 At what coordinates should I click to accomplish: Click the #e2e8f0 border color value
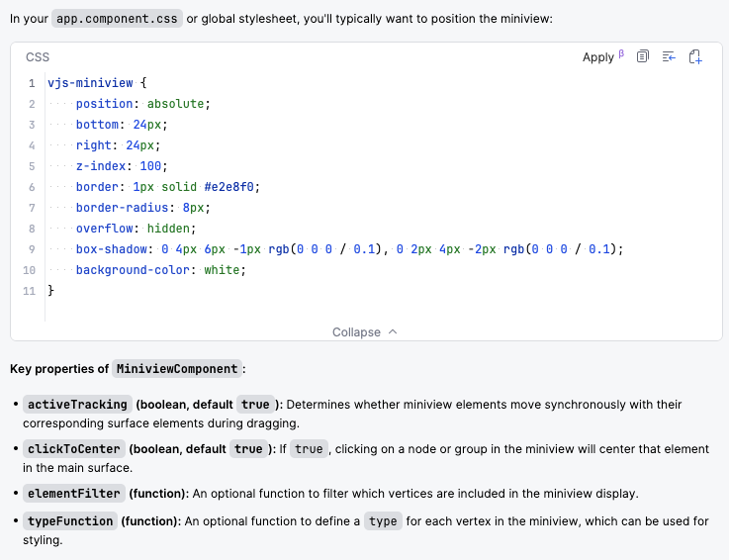[x=228, y=187]
